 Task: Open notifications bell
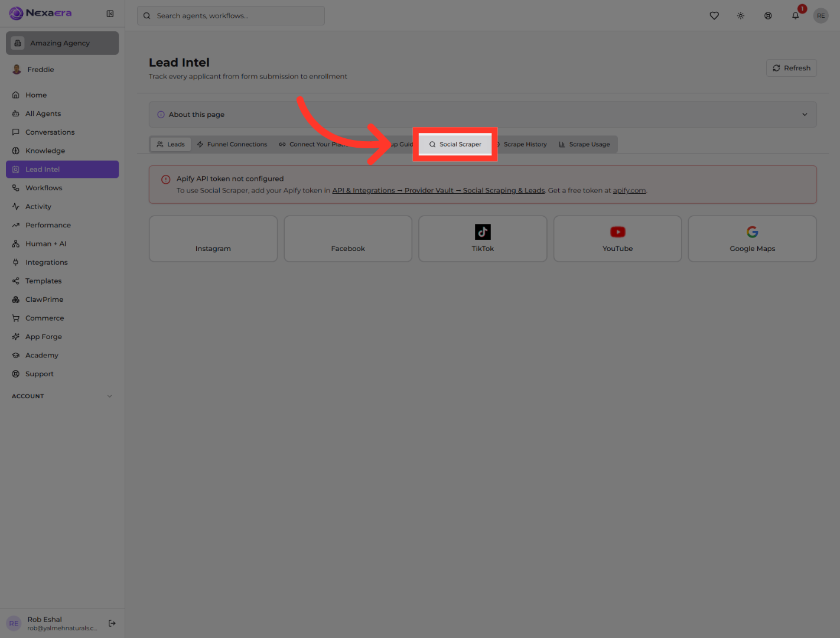796,16
